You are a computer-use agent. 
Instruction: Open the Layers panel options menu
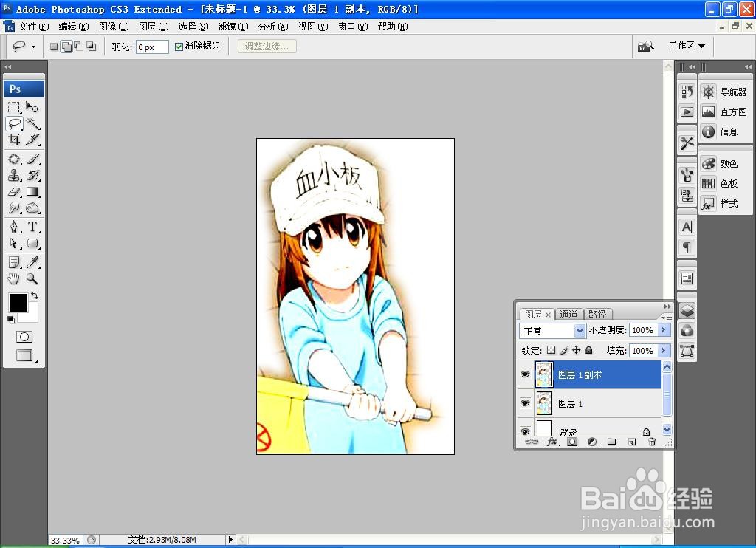667,317
